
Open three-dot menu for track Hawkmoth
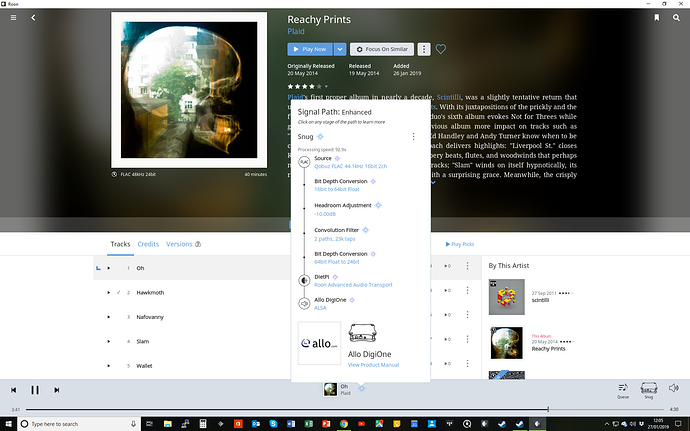467,290
